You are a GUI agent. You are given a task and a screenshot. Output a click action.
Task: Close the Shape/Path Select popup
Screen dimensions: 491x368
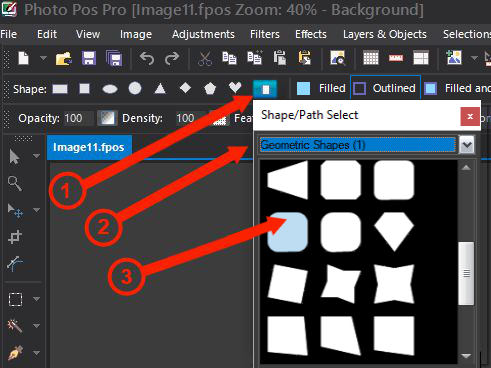[x=470, y=116]
